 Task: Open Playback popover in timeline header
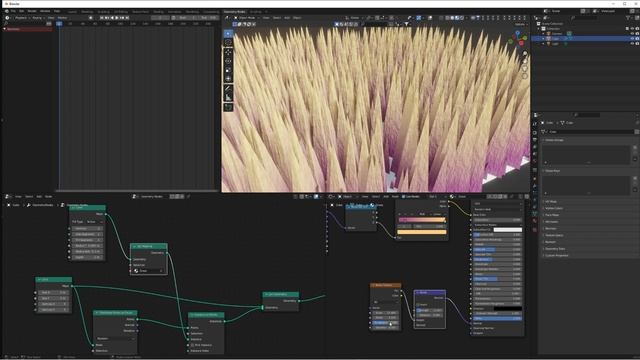pos(22,18)
